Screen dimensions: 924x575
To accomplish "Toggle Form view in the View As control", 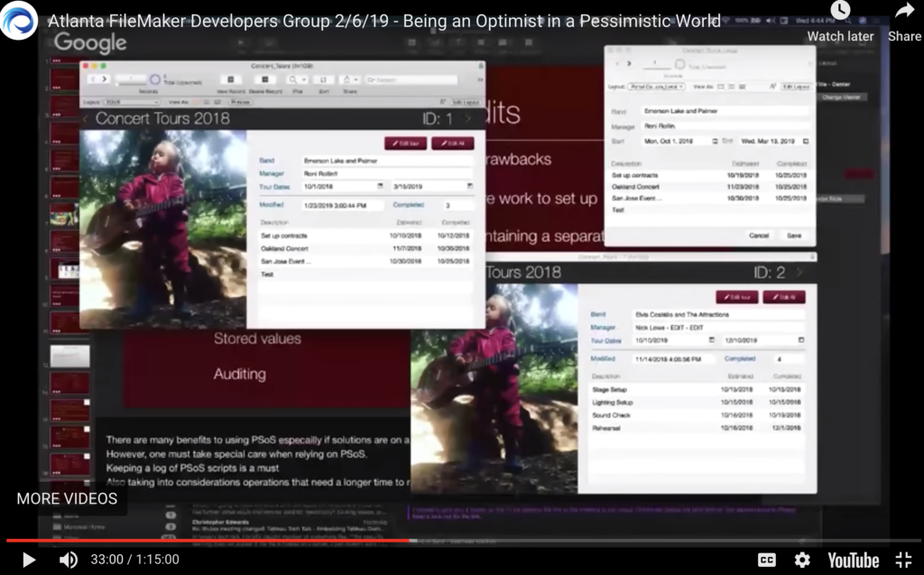I will coord(196,101).
